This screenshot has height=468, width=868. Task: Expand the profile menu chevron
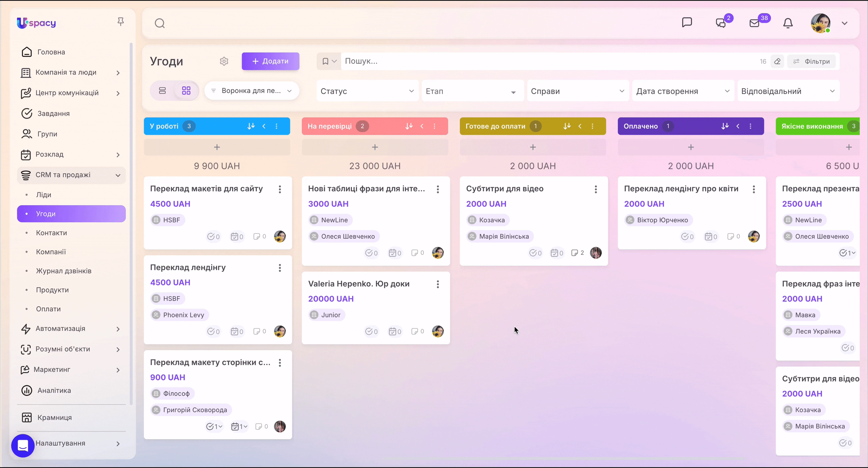845,23
